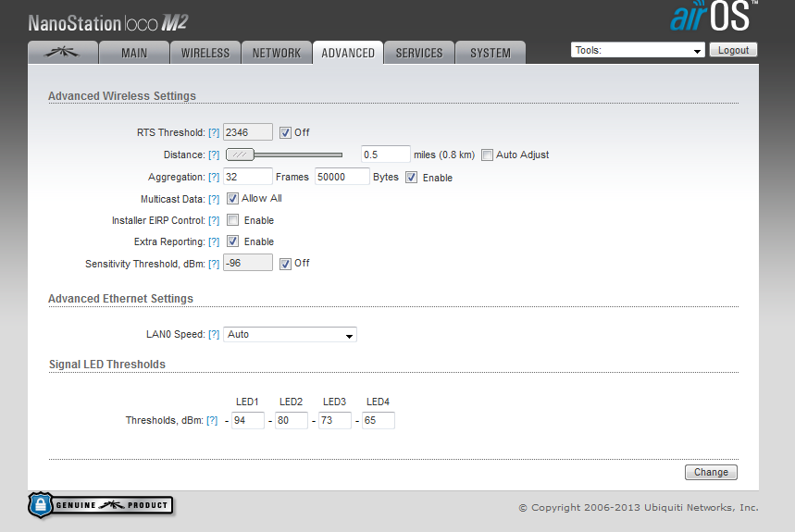Open Aggregation help tooltip
Image resolution: width=795 pixels, height=532 pixels.
214,177
